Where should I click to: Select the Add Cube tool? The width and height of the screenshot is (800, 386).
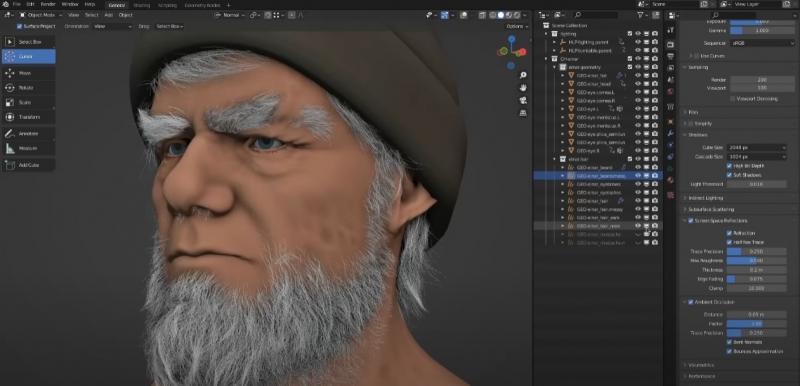[x=29, y=165]
